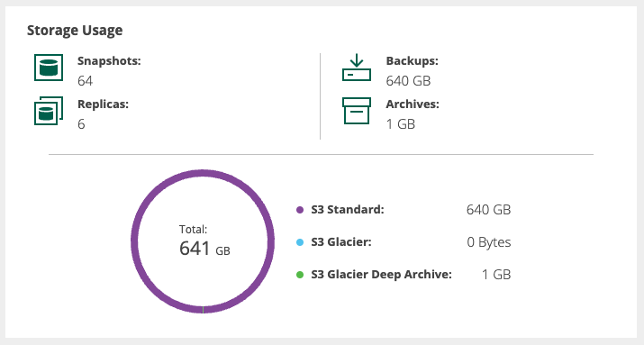Click the blue S3 Glacier legend dot

click(300, 242)
